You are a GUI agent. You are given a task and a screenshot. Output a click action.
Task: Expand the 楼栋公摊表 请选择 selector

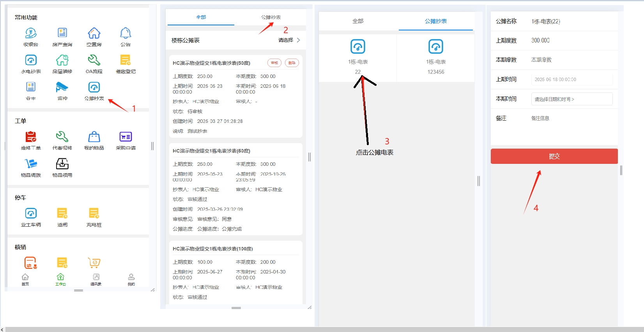pyautogui.click(x=289, y=40)
